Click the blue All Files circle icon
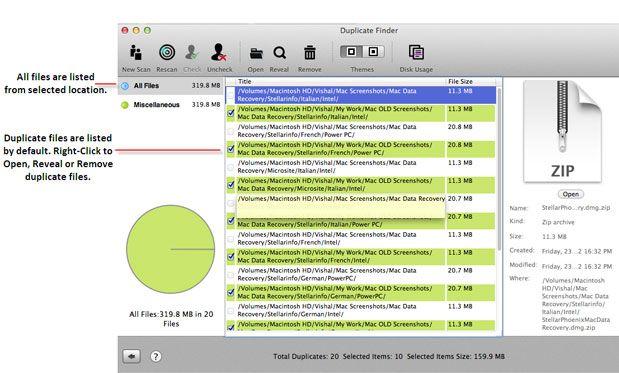619x373 pixels. pos(125,86)
